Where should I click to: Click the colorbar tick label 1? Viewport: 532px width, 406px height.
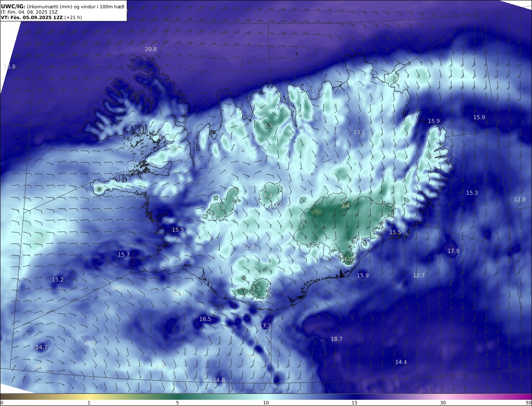click(x=89, y=403)
